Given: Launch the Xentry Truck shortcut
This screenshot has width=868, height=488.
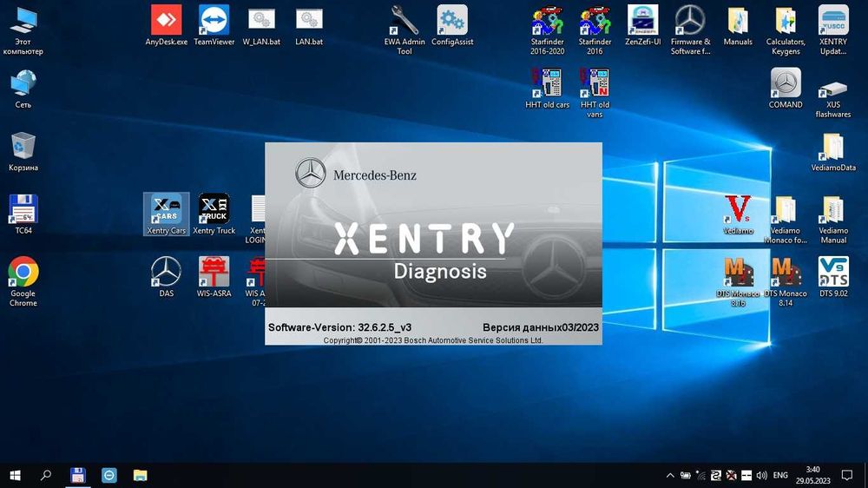Looking at the screenshot, I should click(214, 211).
